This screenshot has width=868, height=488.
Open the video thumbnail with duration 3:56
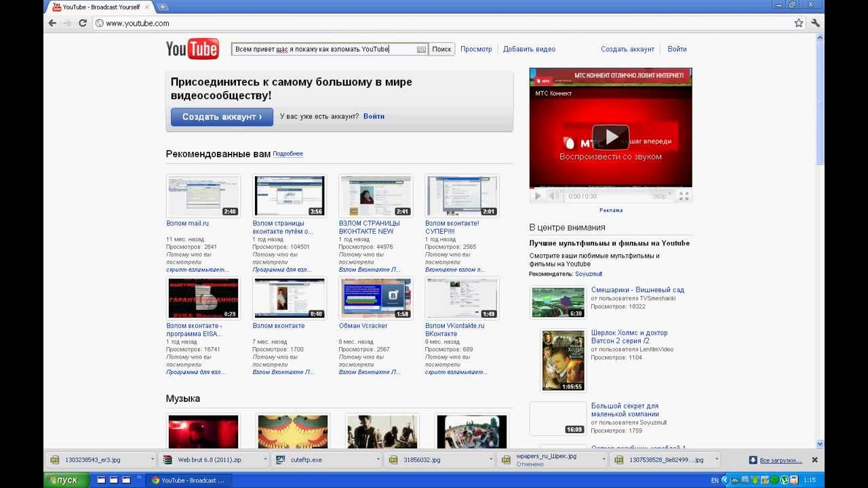pyautogui.click(x=289, y=195)
